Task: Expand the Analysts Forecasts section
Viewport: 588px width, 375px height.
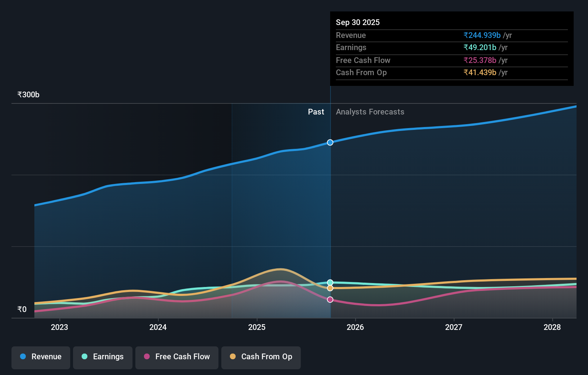Action: 370,112
